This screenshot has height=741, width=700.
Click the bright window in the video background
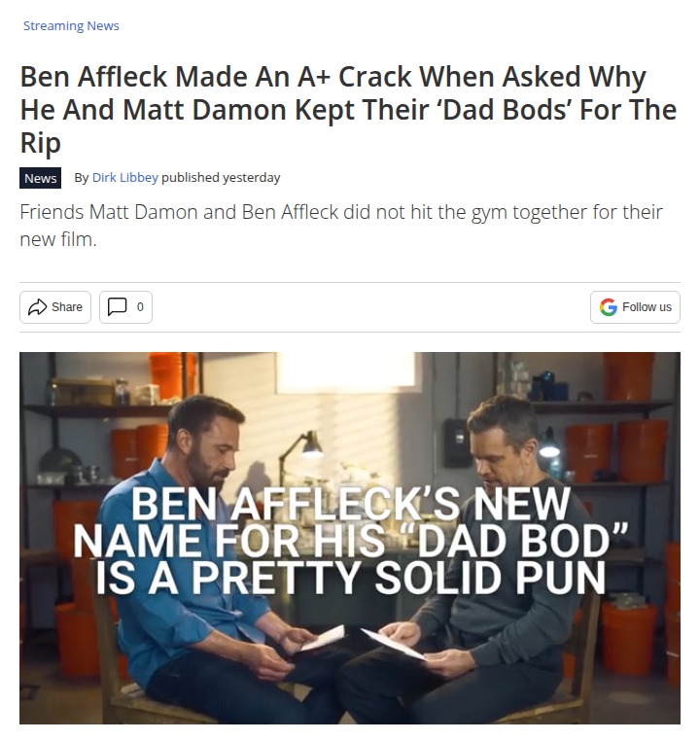[x=347, y=373]
